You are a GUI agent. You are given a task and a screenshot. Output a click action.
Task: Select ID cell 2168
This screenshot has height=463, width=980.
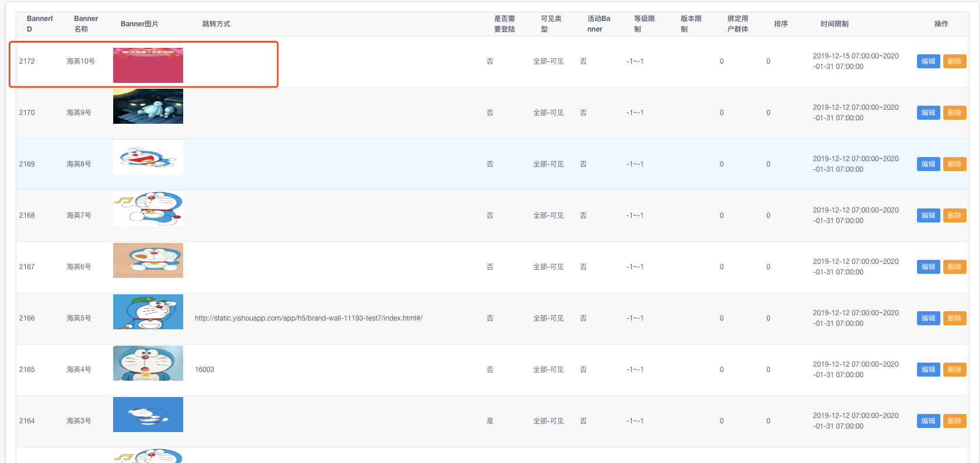click(x=27, y=215)
